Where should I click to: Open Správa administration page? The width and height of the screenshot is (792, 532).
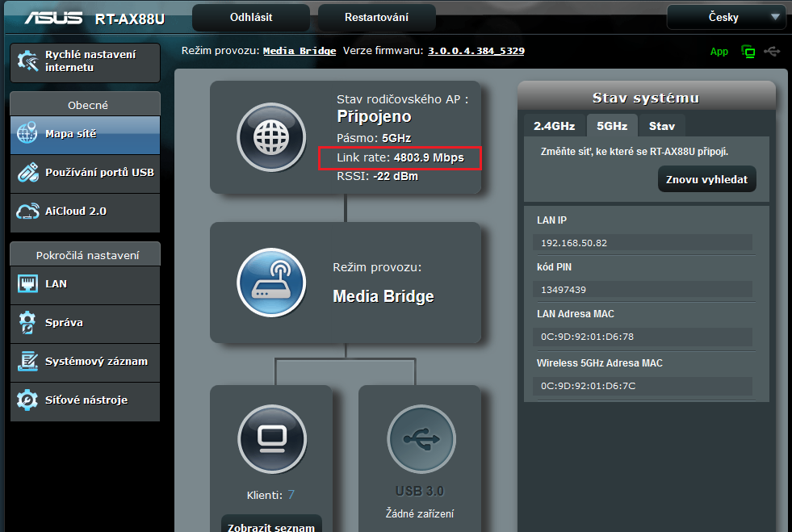[85, 323]
